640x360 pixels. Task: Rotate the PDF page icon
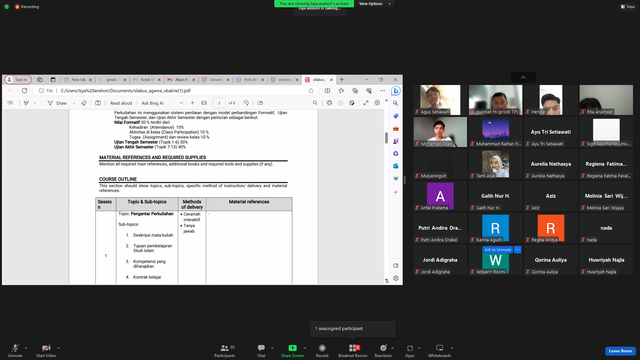(x=246, y=103)
